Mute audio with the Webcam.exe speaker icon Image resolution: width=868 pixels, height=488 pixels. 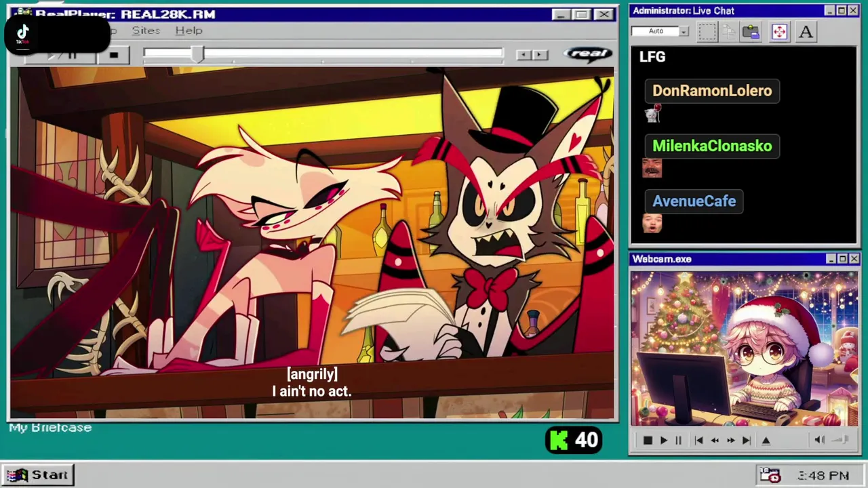(819, 440)
